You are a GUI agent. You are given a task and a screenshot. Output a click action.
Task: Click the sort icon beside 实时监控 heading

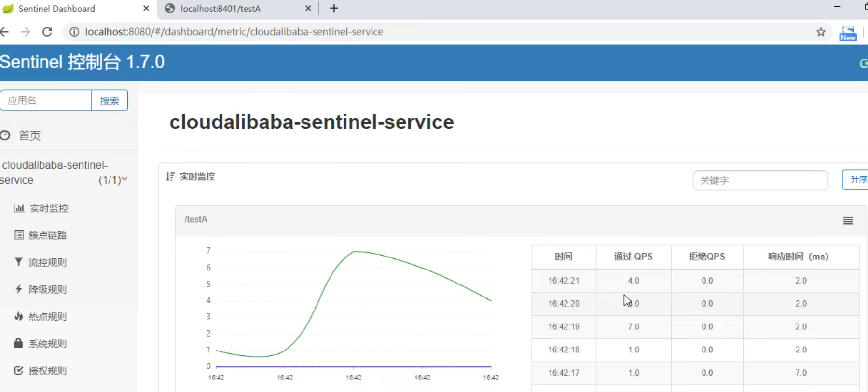click(170, 176)
